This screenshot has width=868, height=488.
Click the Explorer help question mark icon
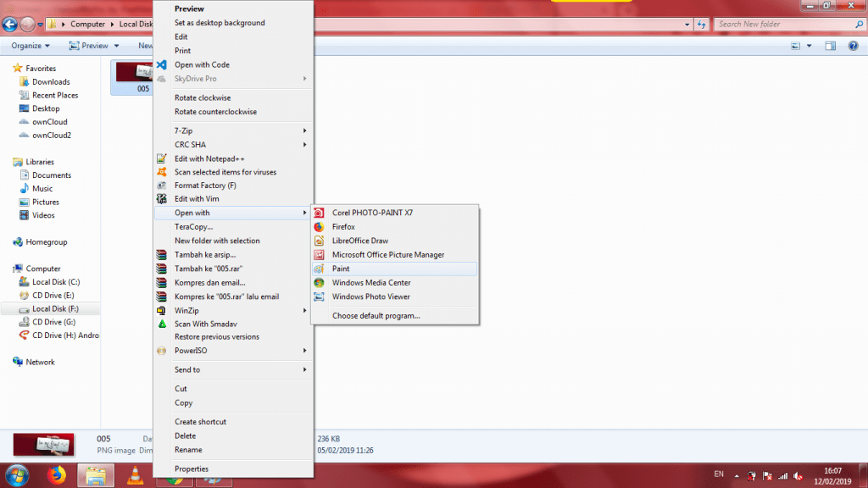point(853,46)
